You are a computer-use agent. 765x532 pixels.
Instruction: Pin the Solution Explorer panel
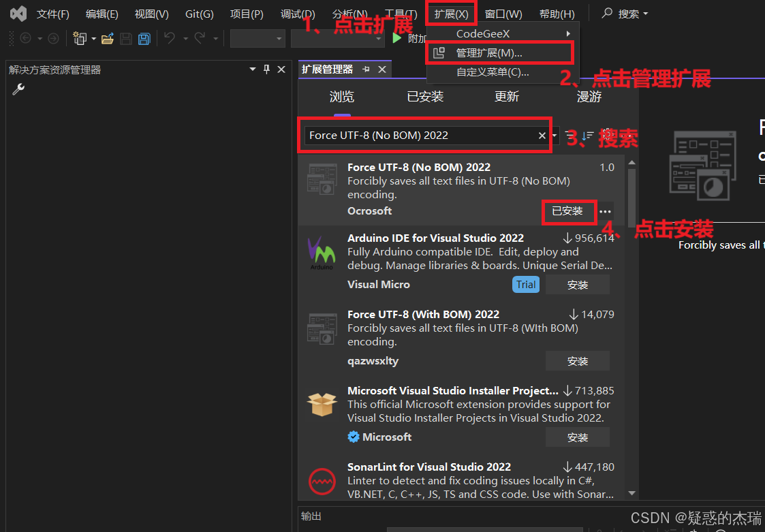(x=266, y=69)
